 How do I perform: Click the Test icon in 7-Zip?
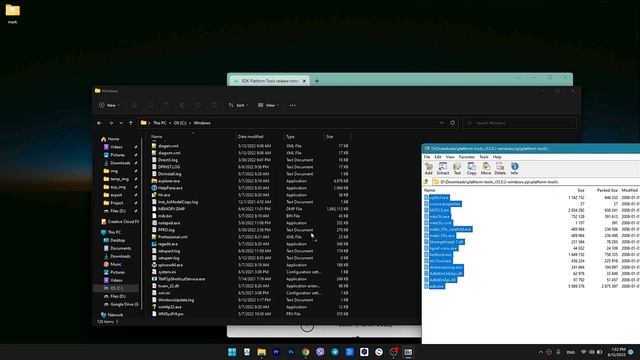coord(457,168)
